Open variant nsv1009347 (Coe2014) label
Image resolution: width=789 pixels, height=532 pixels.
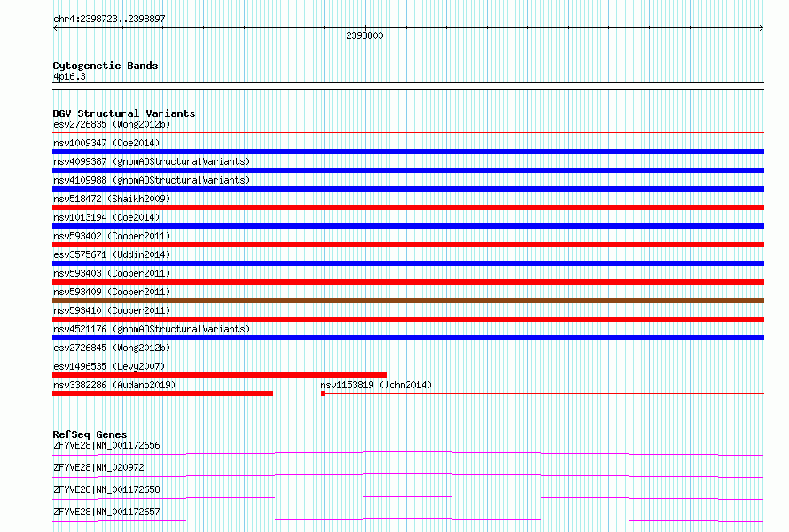106,143
